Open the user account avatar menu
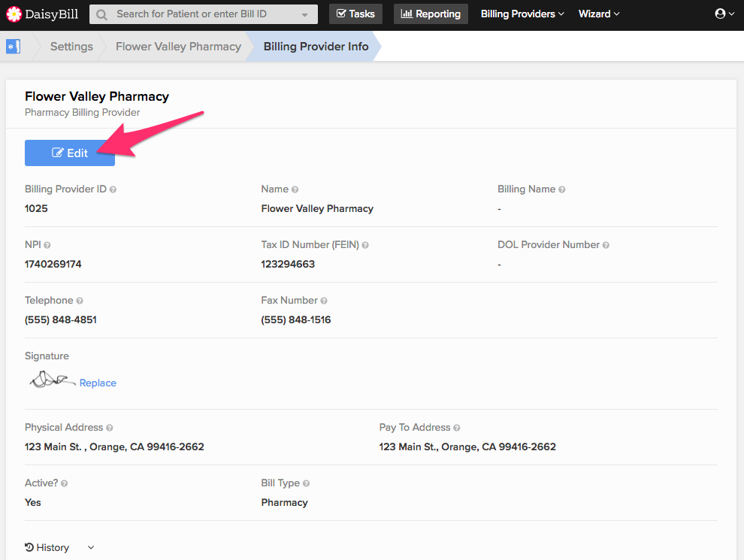 click(x=724, y=14)
